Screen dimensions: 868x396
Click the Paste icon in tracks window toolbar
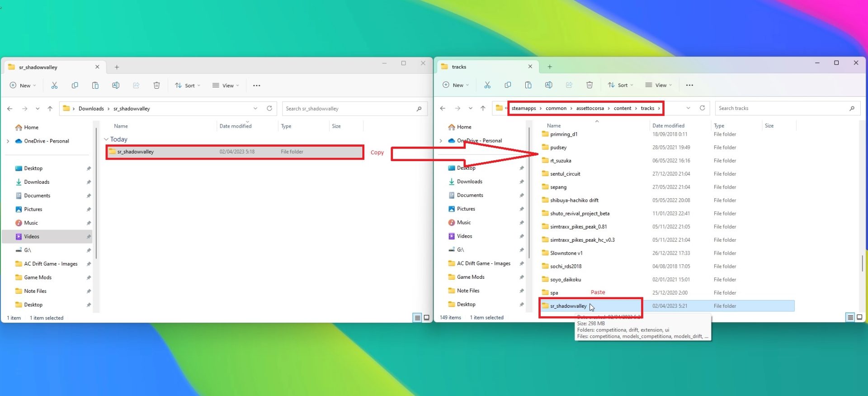tap(528, 85)
